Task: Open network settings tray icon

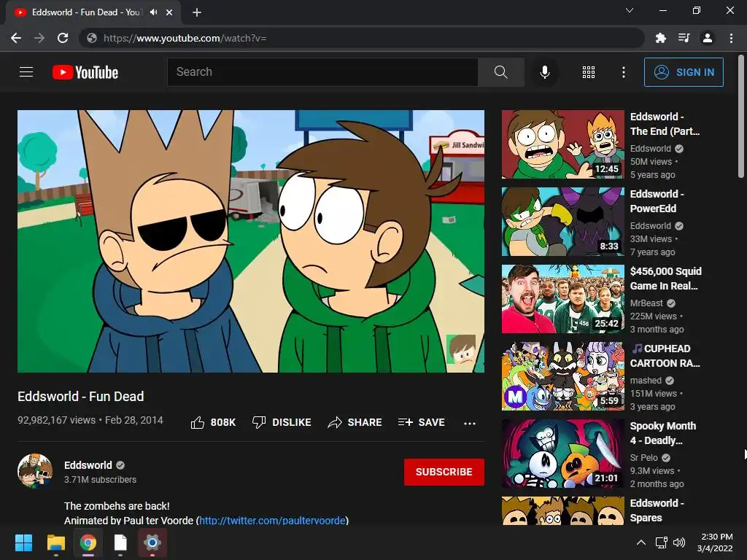Action: click(661, 542)
